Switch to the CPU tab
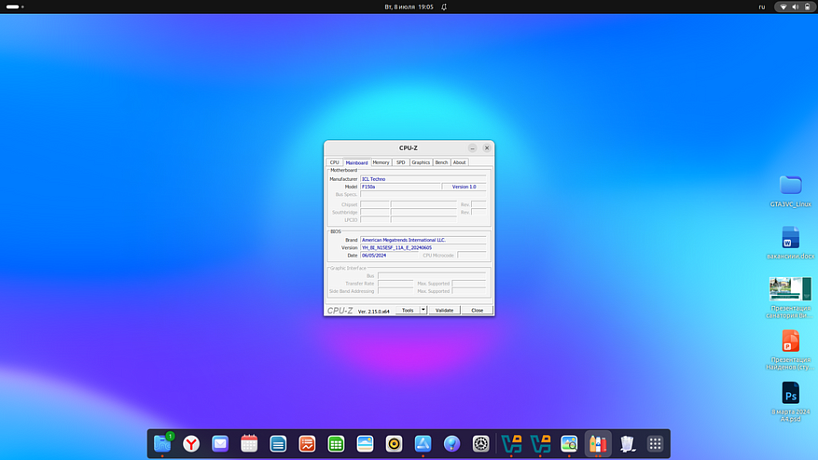The width and height of the screenshot is (818, 460). click(x=335, y=162)
